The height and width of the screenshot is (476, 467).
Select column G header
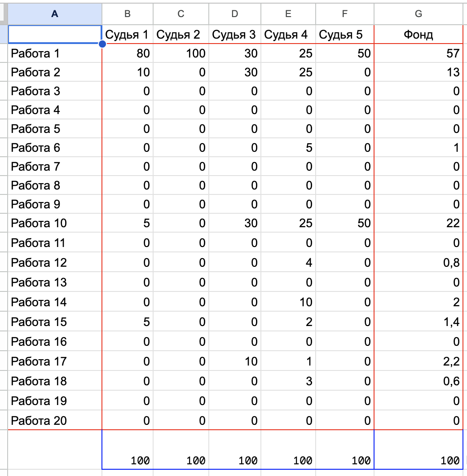(x=419, y=14)
